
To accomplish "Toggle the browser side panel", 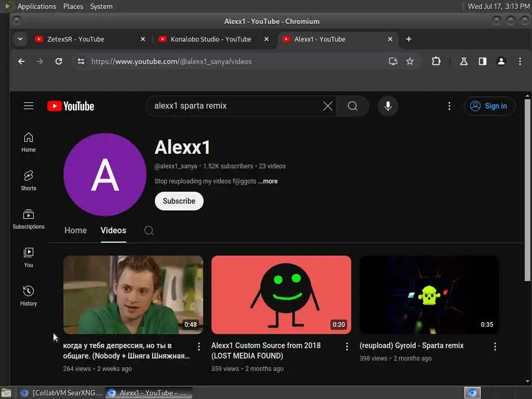I will pyautogui.click(x=483, y=61).
